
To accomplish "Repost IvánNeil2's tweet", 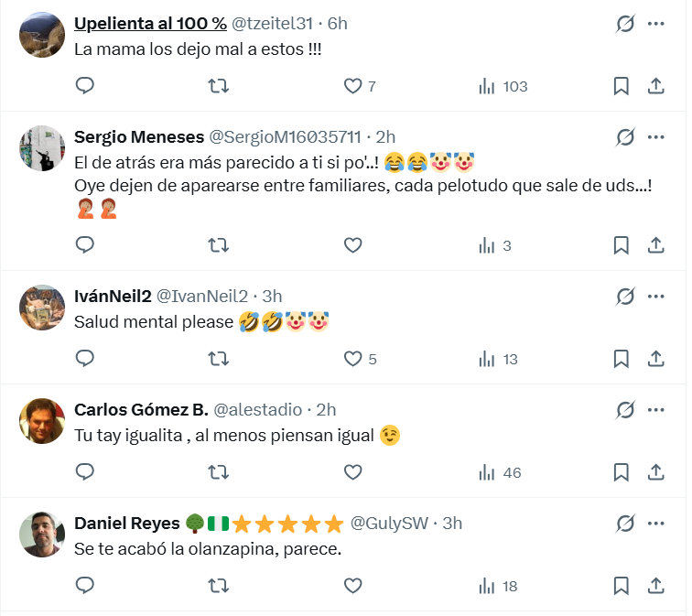I will tap(219, 359).
